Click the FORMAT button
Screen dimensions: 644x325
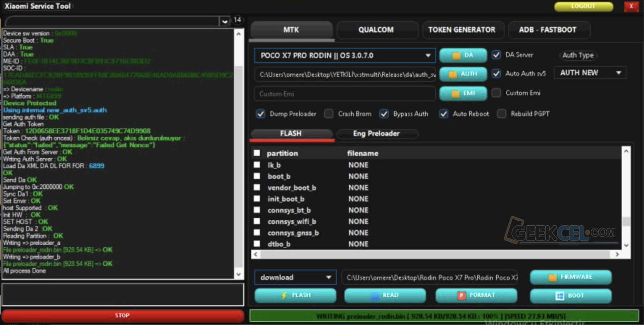[x=476, y=295]
